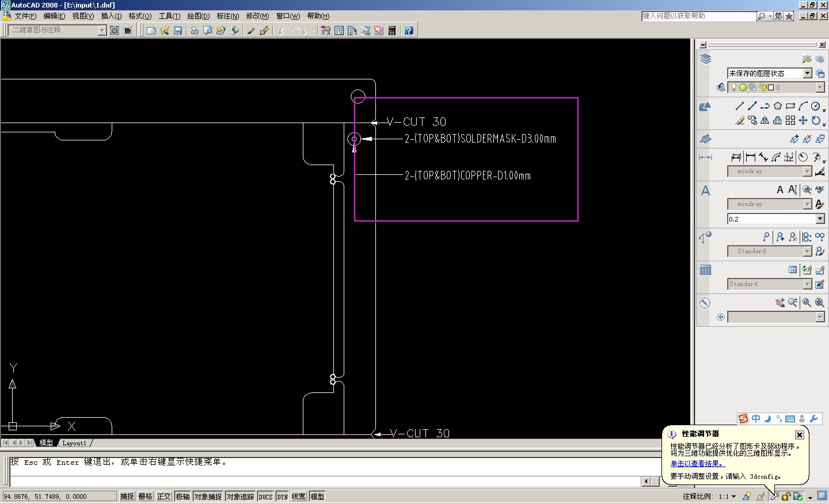Image resolution: width=829 pixels, height=504 pixels.
Task: Open the 0.2 text height dropdown
Action: coord(820,219)
